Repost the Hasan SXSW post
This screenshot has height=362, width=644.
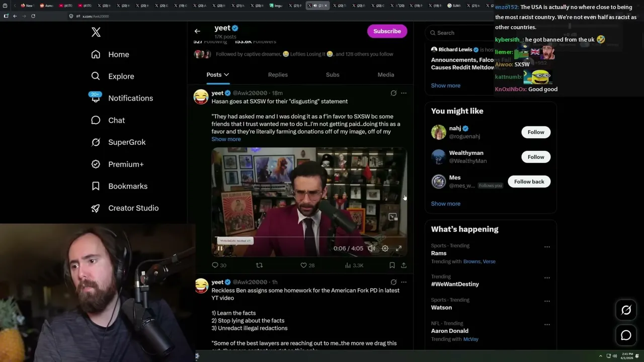[x=260, y=265]
